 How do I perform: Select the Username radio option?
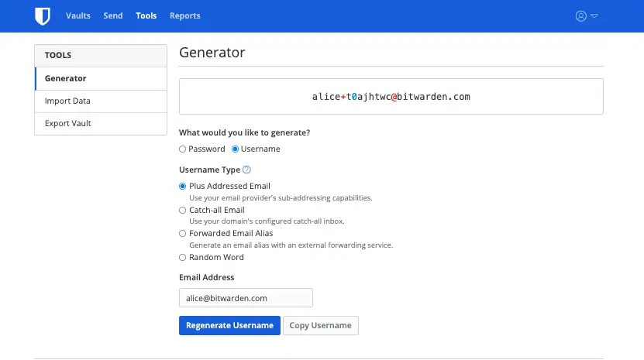[235, 149]
